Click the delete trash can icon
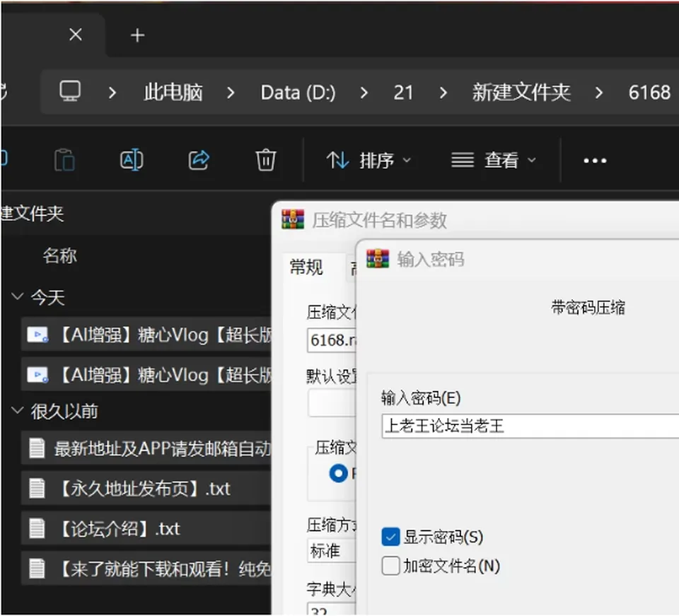 point(265,160)
